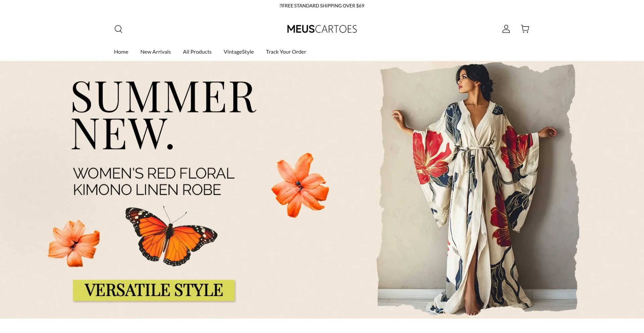
Task: Click the VERSATILE STYLE banner button
Action: (154, 290)
